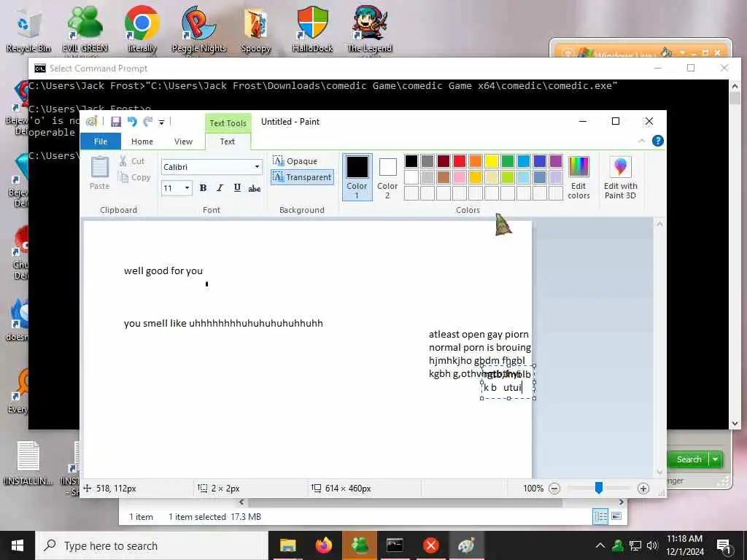Click the zoom slider thumb in Paint
This screenshot has width=747, height=560.
(599, 488)
